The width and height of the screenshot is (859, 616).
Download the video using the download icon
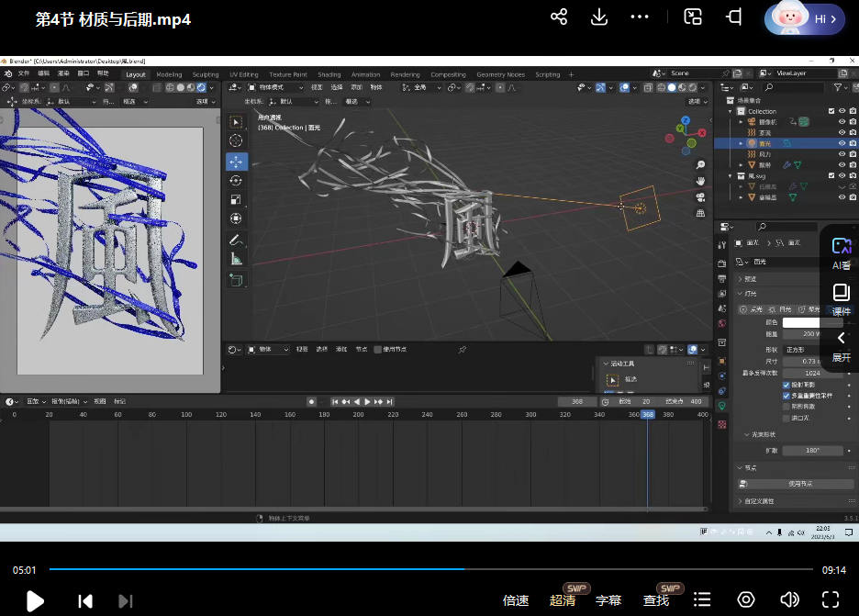click(x=599, y=17)
